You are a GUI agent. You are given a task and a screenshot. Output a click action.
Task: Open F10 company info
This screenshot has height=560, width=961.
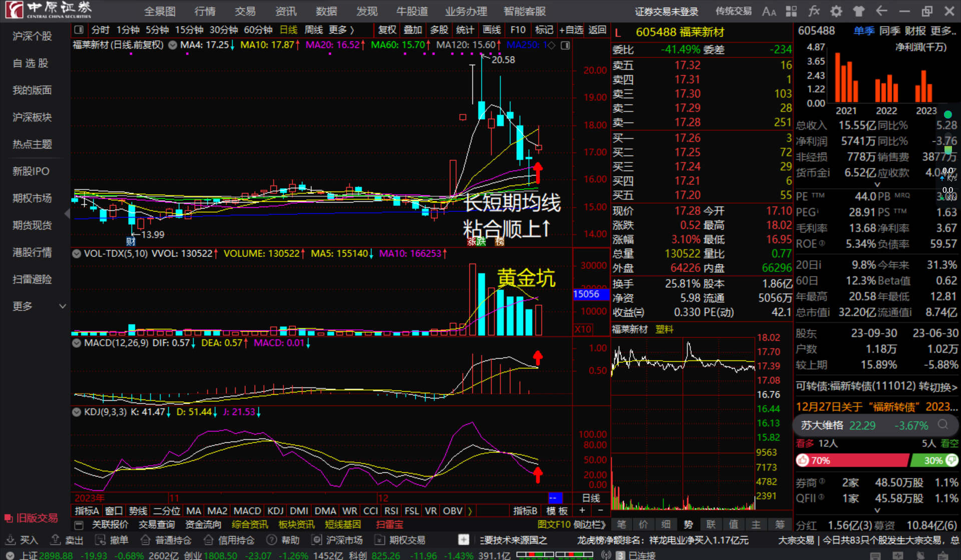(518, 30)
